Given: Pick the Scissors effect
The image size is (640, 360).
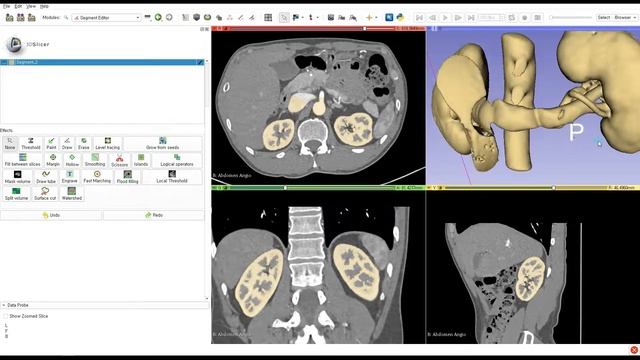Looking at the screenshot, I should tap(119, 160).
